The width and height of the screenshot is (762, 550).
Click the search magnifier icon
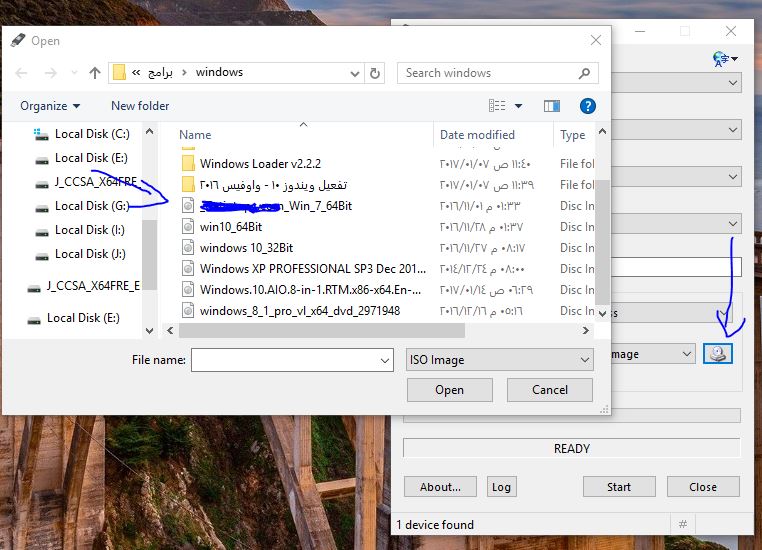(584, 73)
